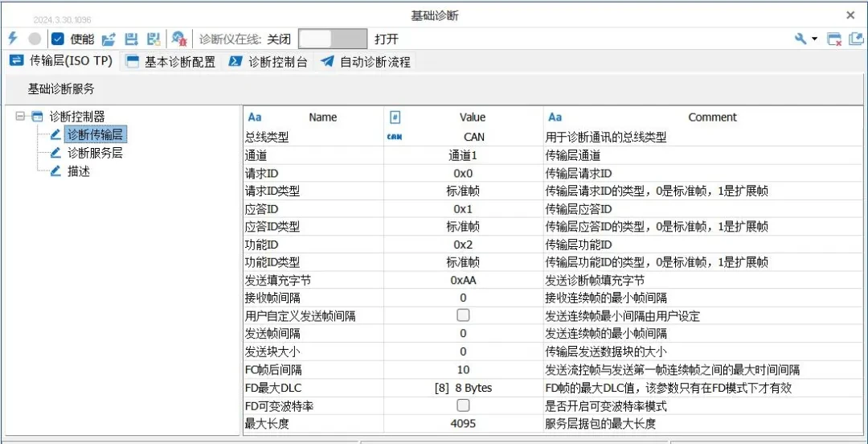Screen dimensions: 868x444
Task: Click comment 服务层据包的最大长度
Action: (600, 424)
